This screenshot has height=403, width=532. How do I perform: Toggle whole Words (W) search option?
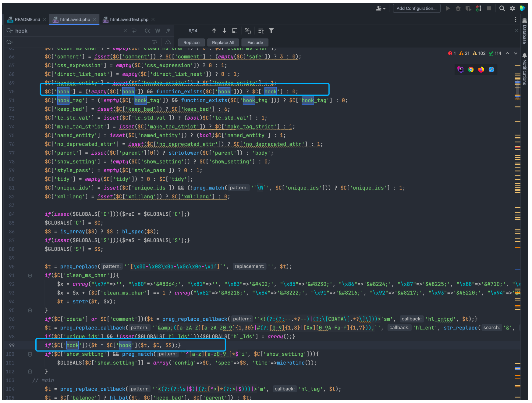click(x=158, y=31)
